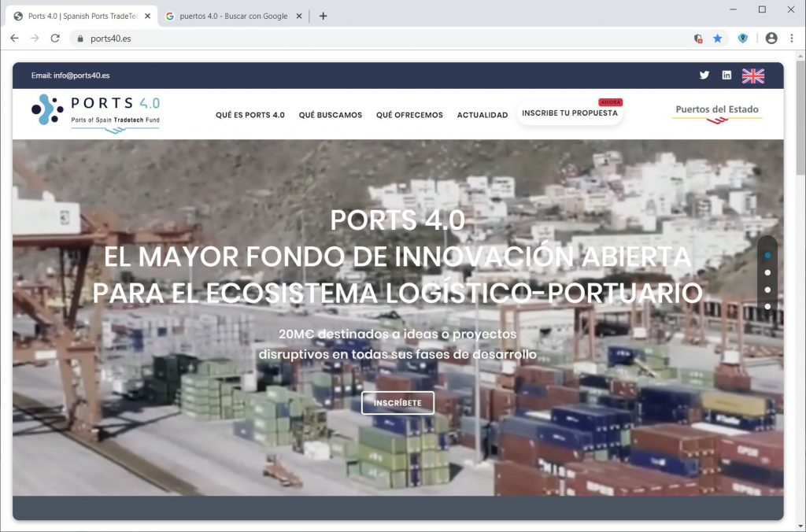Screen dimensions: 806x532
Task: Click the address bar URL ports40.es
Action: click(x=110, y=39)
